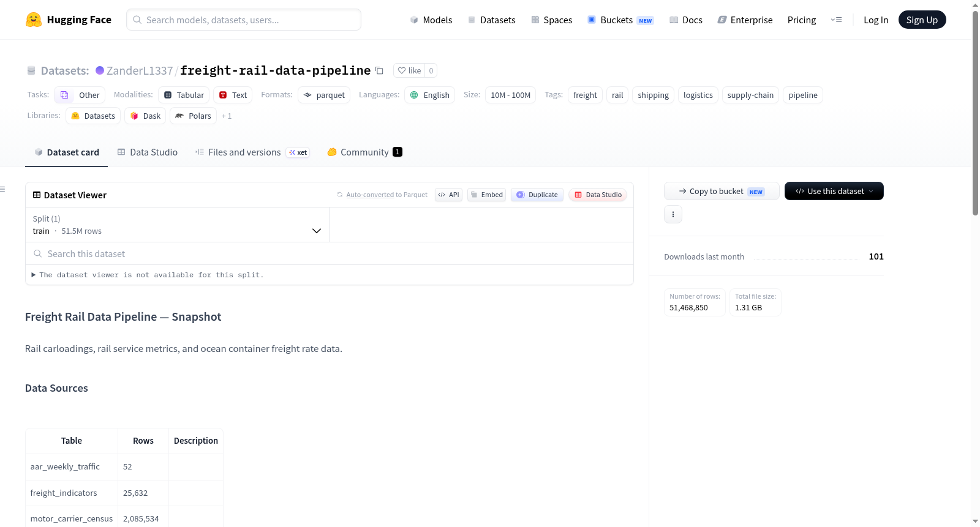
Task: Select the 10M - 100M size tag
Action: 510,95
